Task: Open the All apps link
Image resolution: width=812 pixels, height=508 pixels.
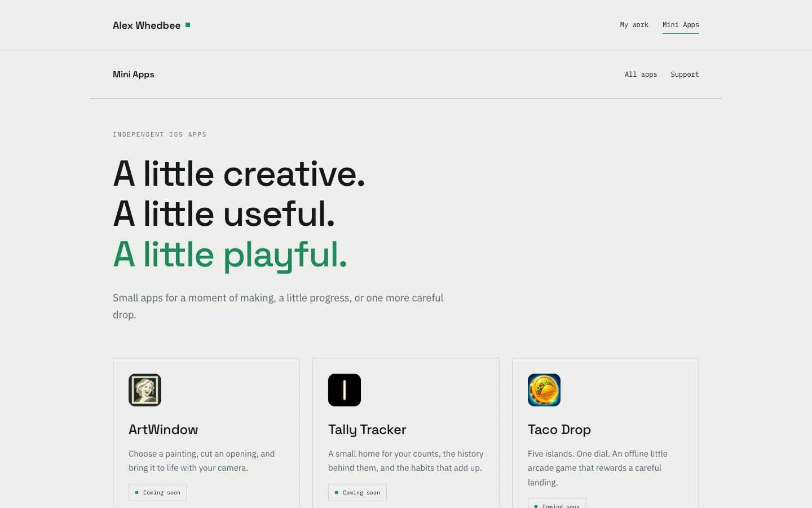Action: point(641,75)
